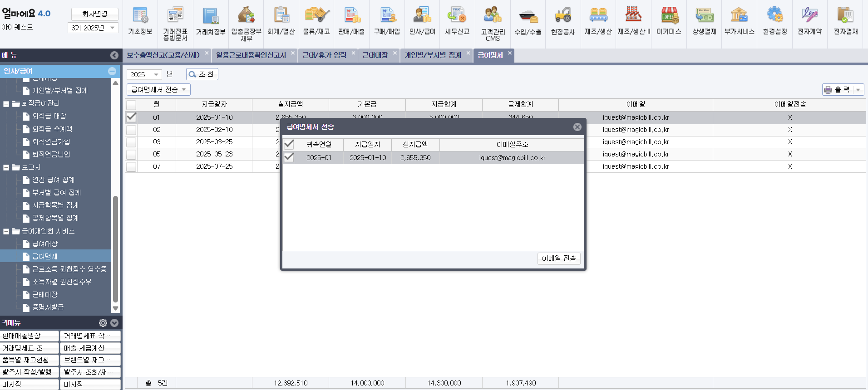This screenshot has height=390, width=868.
Task: Check the month 03 row checkbox
Action: pos(131,142)
